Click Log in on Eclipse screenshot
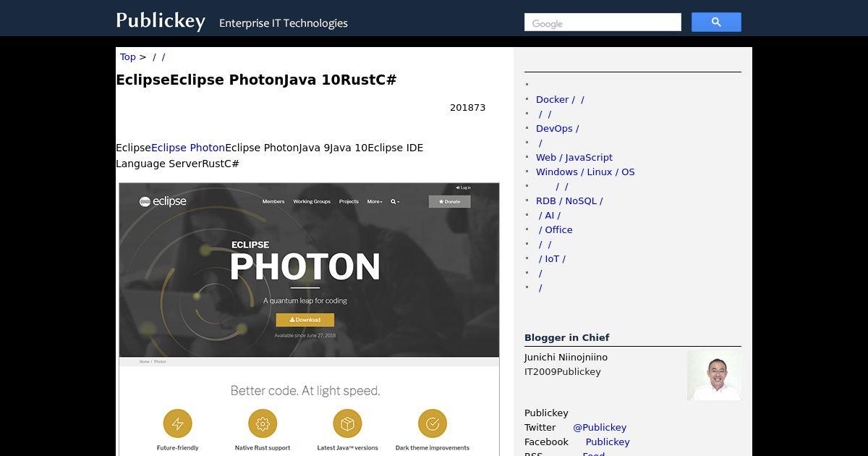 click(x=464, y=187)
